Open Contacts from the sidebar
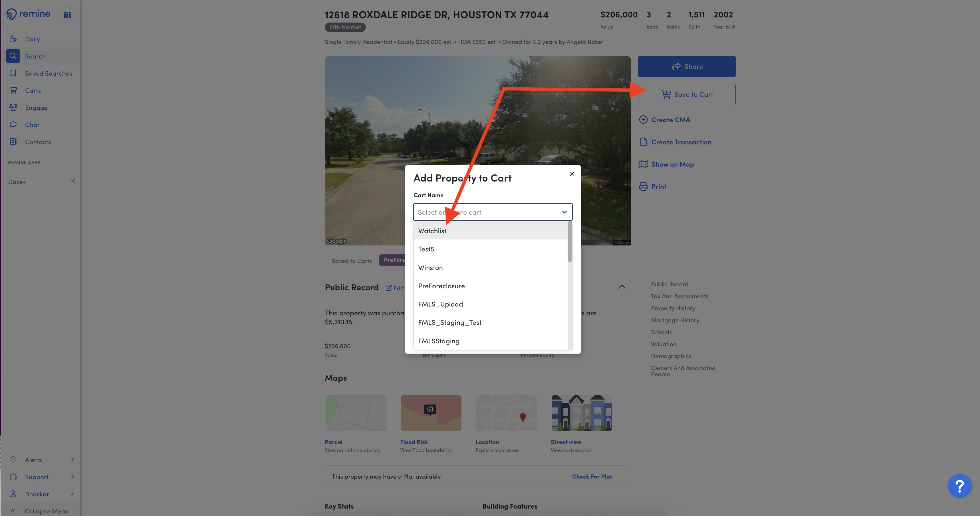The height and width of the screenshot is (516, 980). (x=38, y=142)
